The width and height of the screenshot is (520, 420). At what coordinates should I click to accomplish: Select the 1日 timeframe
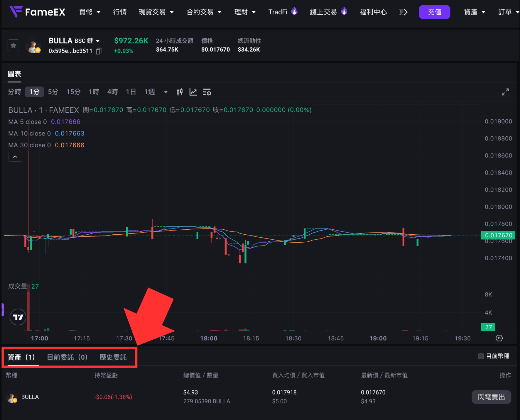tap(131, 92)
